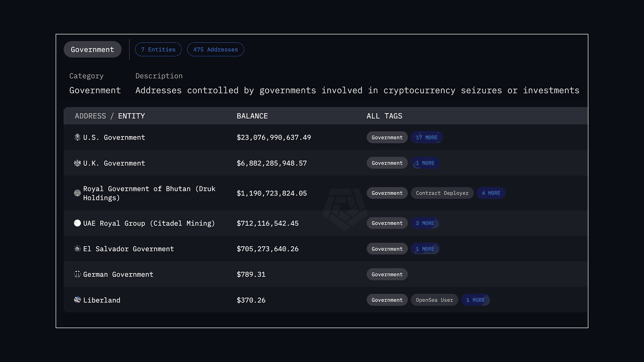Click the balance $6,882,285,948.57
Screen dimensions: 644x362
[x=272, y=163]
